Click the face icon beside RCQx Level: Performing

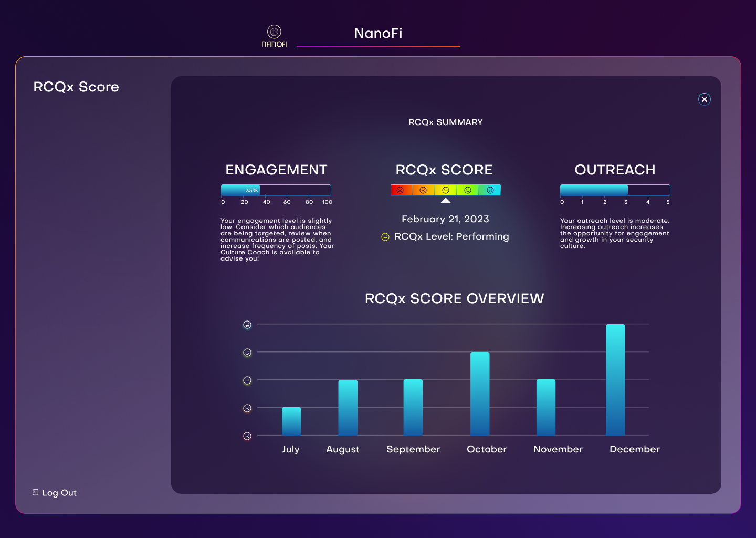pos(385,237)
